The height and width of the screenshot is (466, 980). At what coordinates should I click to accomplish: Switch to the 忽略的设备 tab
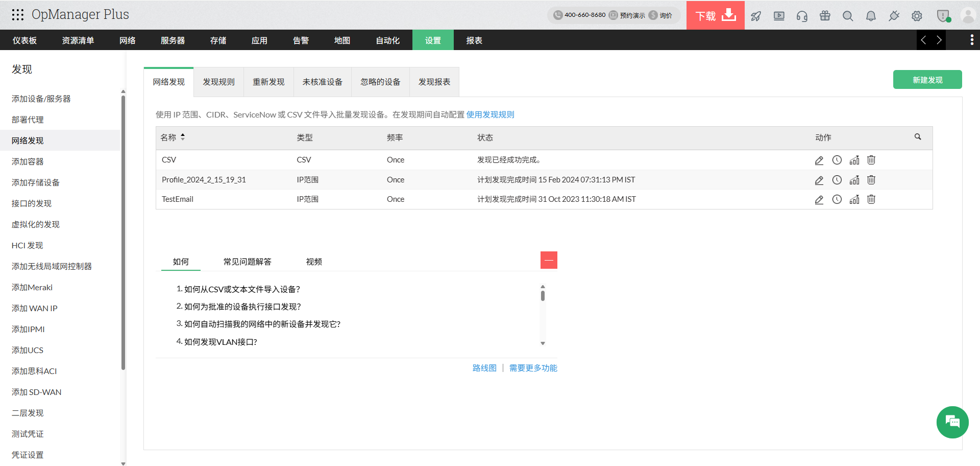tap(380, 81)
